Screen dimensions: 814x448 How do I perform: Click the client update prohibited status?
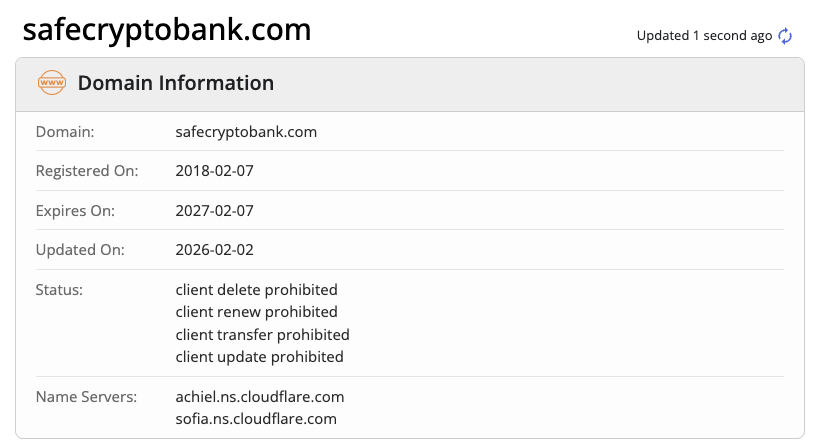pyautogui.click(x=259, y=356)
